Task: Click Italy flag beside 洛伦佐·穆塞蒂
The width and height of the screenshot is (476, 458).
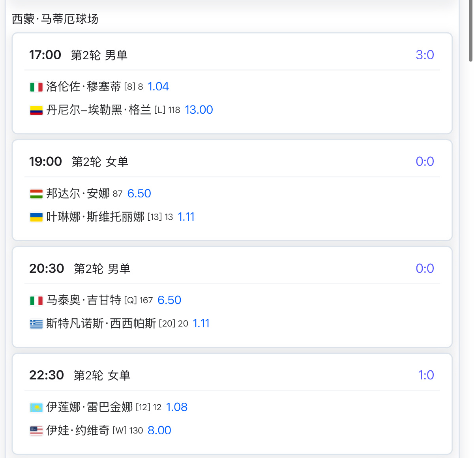Action: coord(36,87)
